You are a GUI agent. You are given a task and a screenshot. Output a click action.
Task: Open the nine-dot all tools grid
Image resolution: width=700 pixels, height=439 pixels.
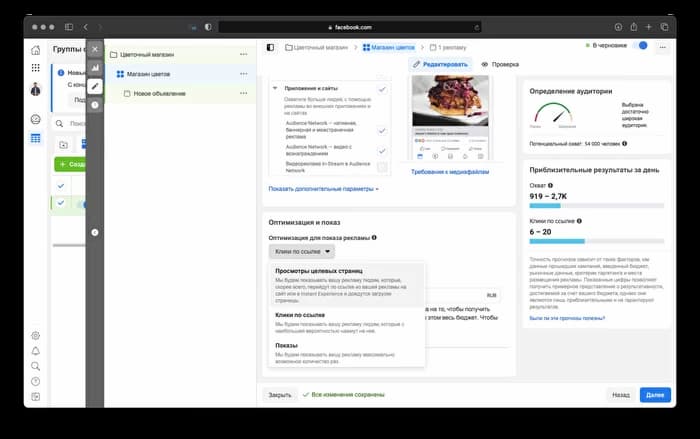click(x=35, y=68)
